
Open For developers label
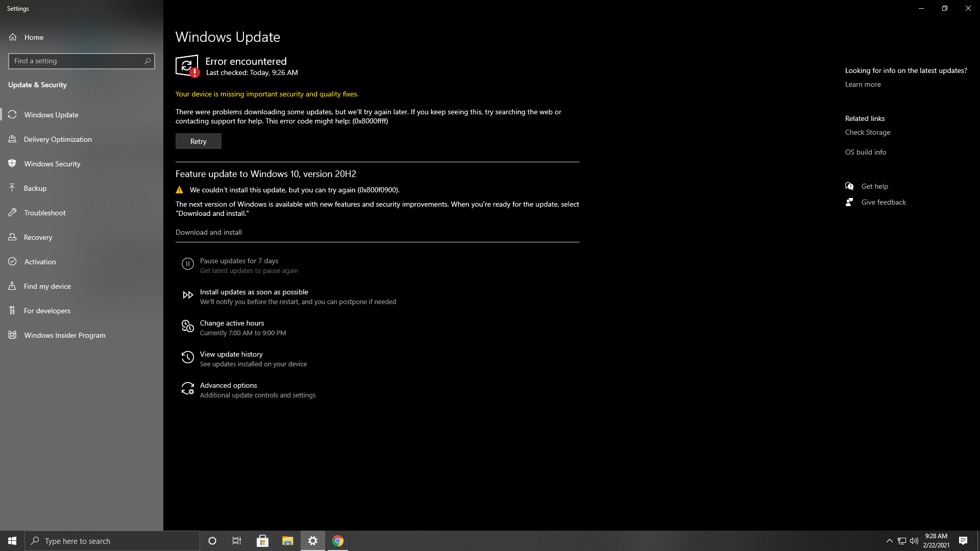(47, 311)
